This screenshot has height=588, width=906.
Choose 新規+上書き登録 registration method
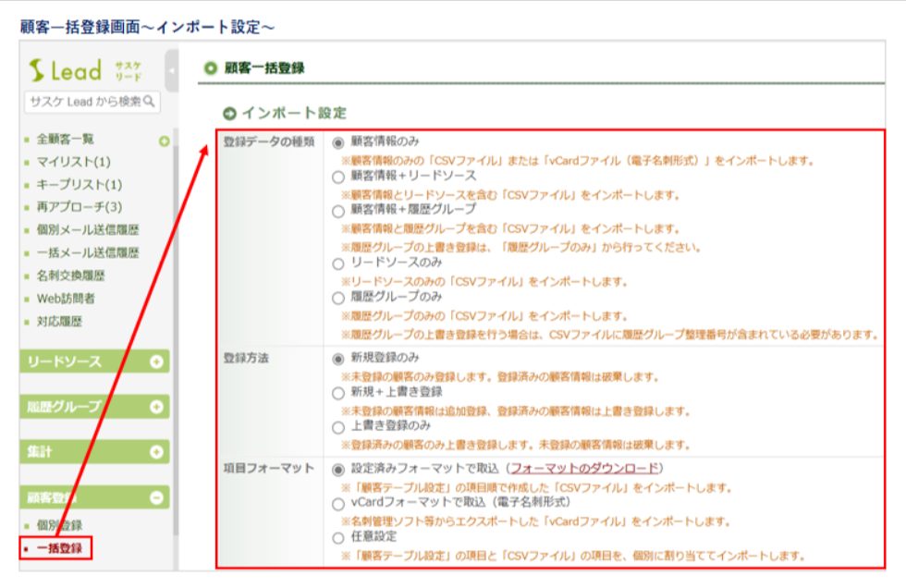338,393
